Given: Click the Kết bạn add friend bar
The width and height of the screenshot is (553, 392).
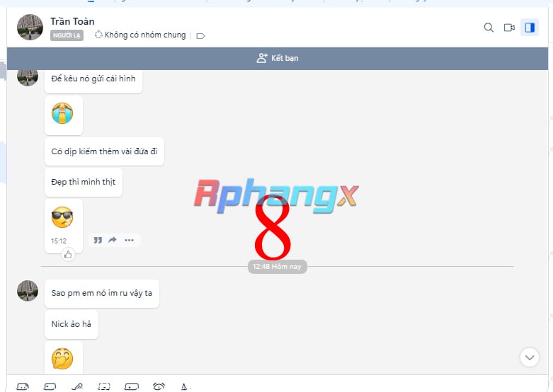Looking at the screenshot, I should [x=278, y=58].
